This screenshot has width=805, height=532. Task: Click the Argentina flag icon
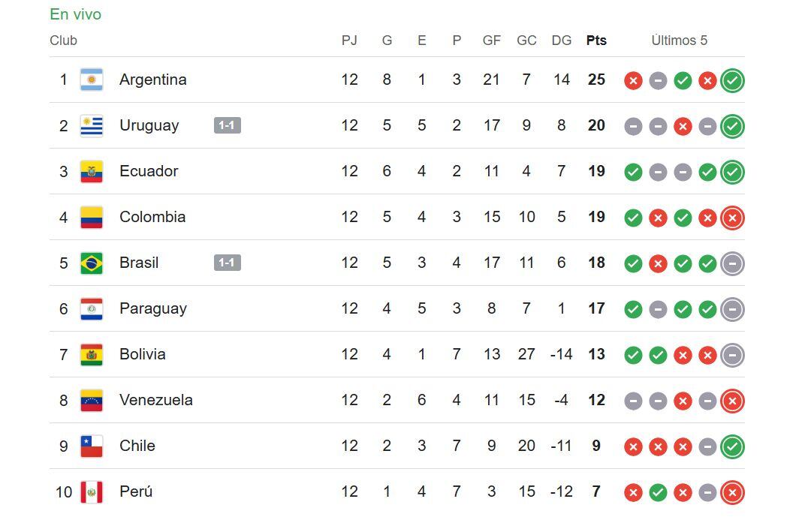[x=92, y=80]
